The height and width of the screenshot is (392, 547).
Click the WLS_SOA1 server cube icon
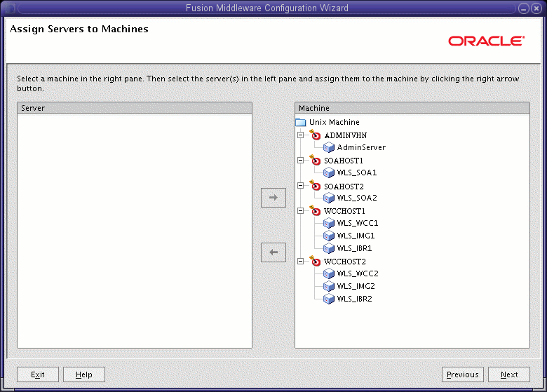coord(329,173)
